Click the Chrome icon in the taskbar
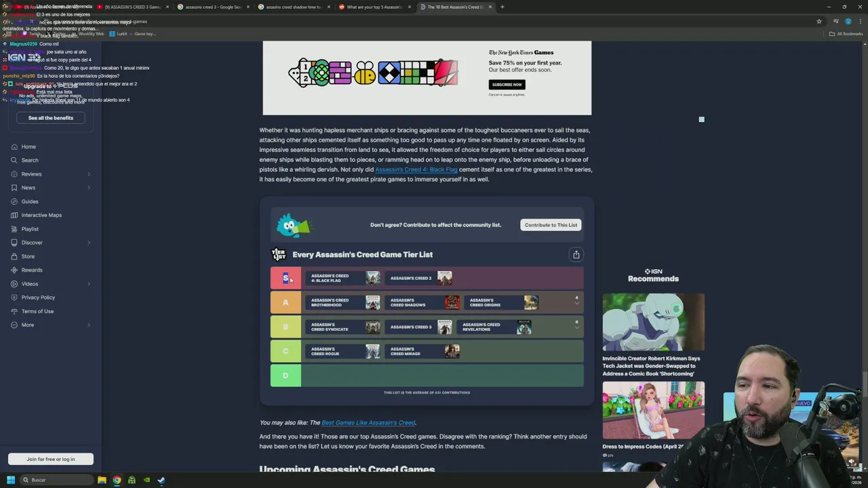This screenshot has height=488, width=868. pyautogui.click(x=117, y=480)
